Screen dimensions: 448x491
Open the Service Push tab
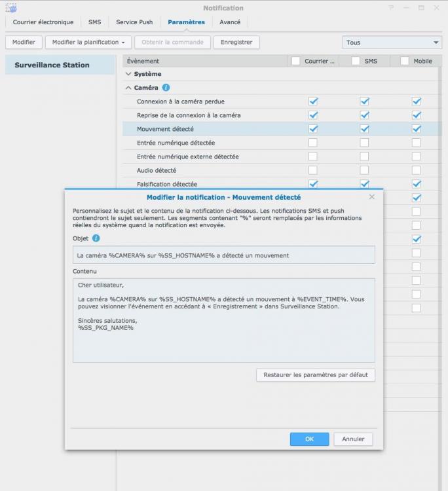134,22
